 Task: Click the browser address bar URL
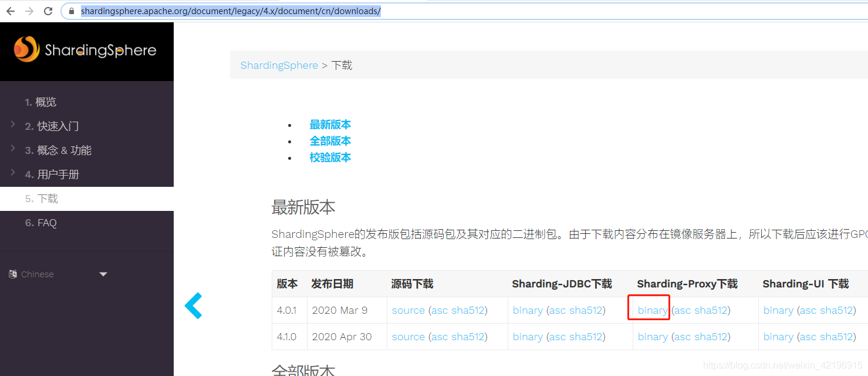coord(231,11)
